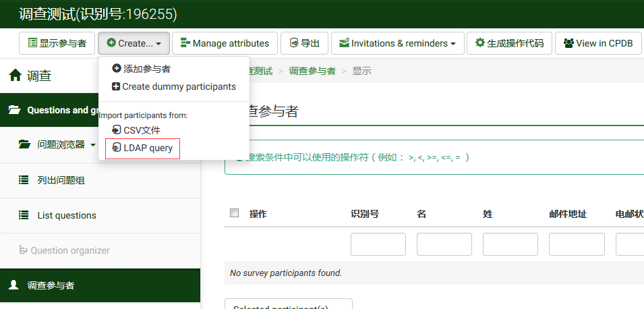644x309 pixels.
Task: Click the 导出 export icon
Action: coord(293,43)
